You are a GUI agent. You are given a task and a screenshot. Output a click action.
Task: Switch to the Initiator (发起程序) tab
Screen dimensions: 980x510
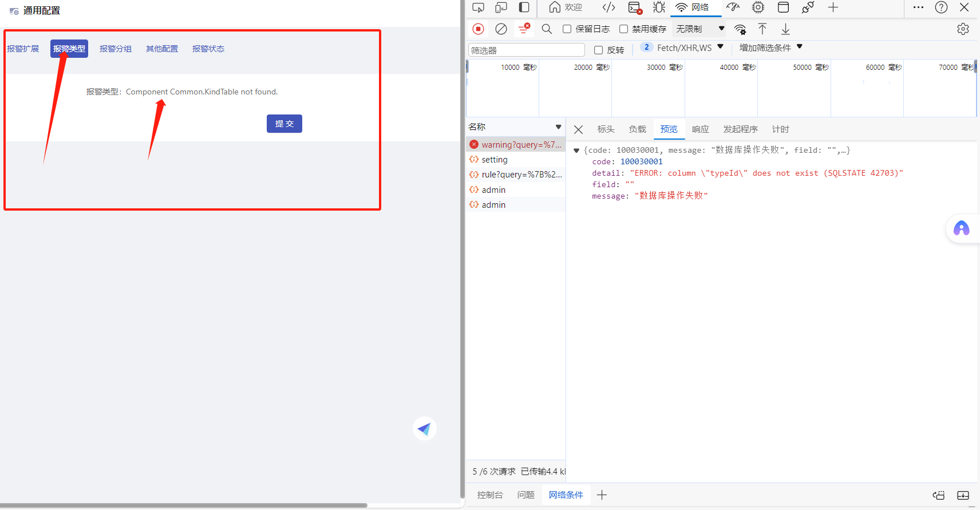pos(740,129)
